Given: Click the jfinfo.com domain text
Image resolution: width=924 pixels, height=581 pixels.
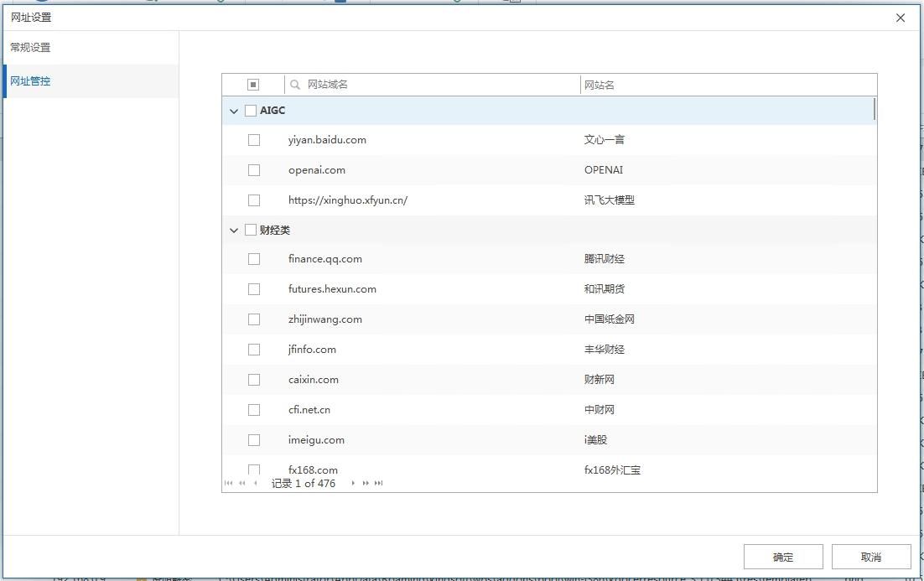Looking at the screenshot, I should (312, 350).
